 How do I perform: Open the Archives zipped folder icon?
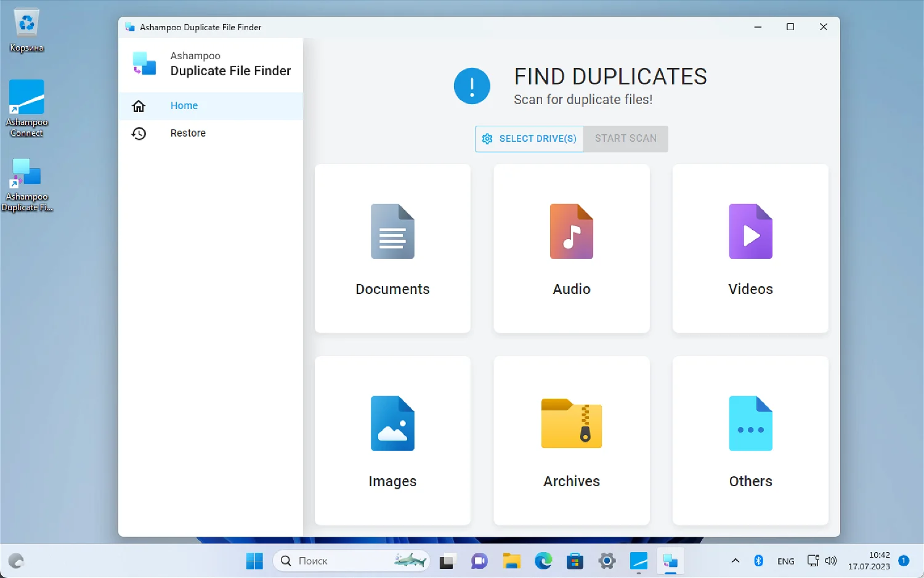click(571, 423)
